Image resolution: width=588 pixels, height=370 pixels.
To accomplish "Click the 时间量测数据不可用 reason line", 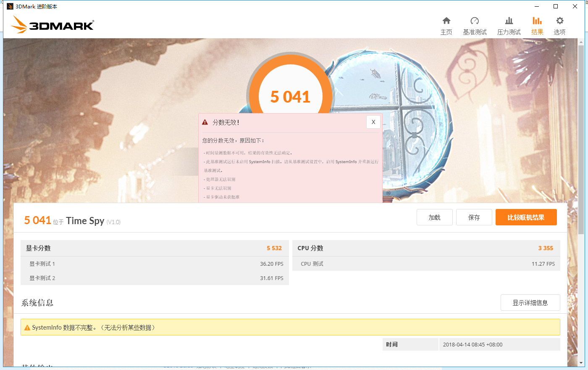I will tap(248, 153).
